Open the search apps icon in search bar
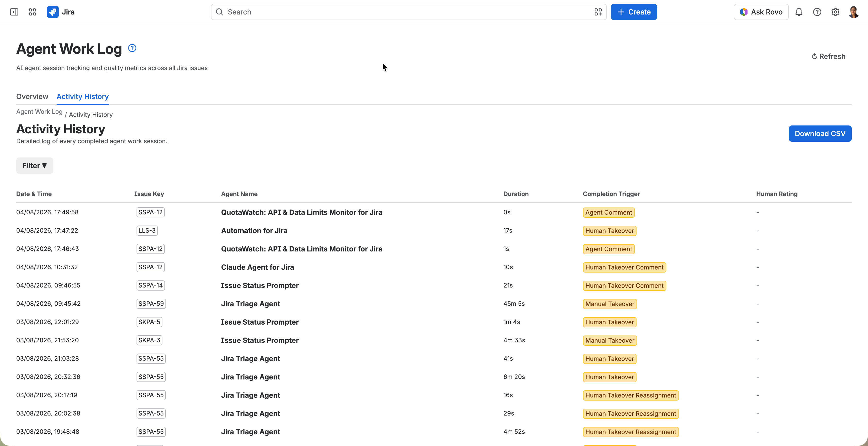Viewport: 868px width, 446px height. 598,12
